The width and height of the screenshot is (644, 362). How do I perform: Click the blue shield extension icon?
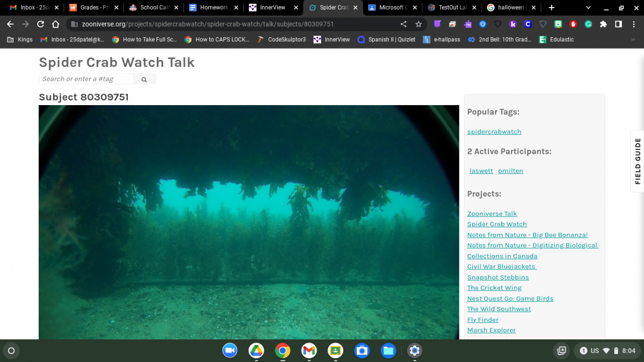(x=482, y=24)
